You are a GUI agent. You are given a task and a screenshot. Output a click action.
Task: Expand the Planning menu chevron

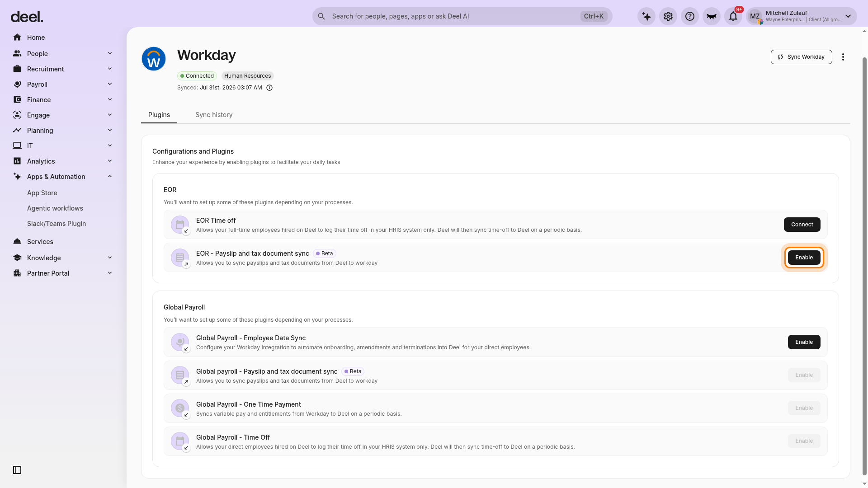pyautogui.click(x=110, y=130)
